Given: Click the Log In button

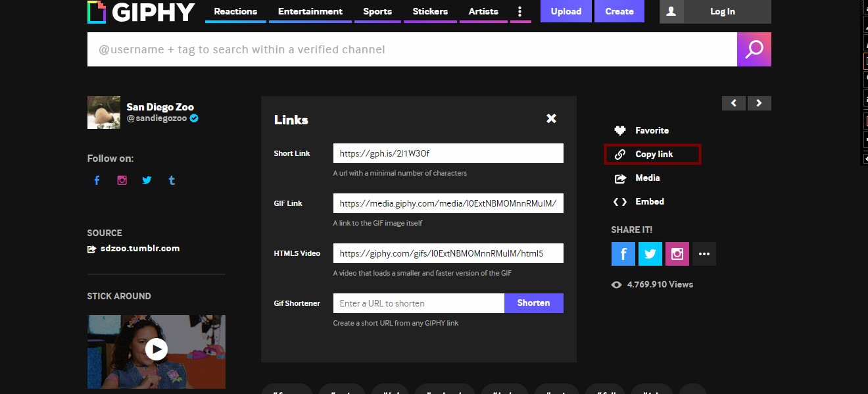Looking at the screenshot, I should pyautogui.click(x=723, y=11).
